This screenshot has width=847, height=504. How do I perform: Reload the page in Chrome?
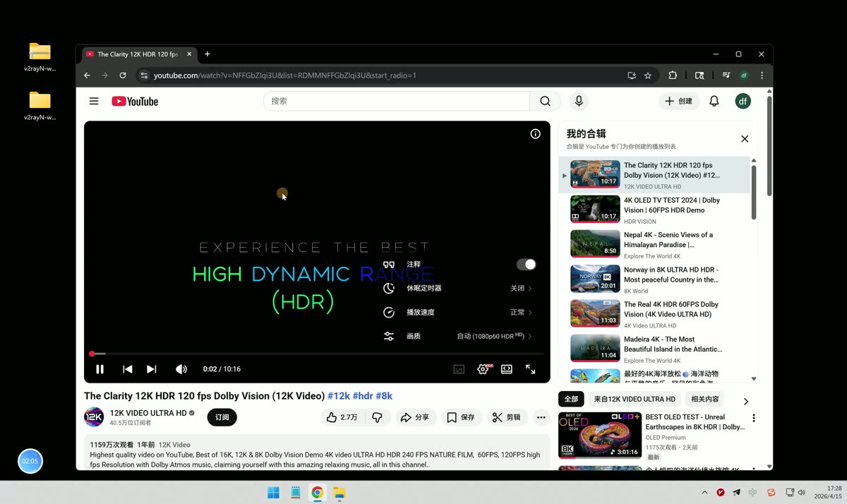click(x=123, y=76)
